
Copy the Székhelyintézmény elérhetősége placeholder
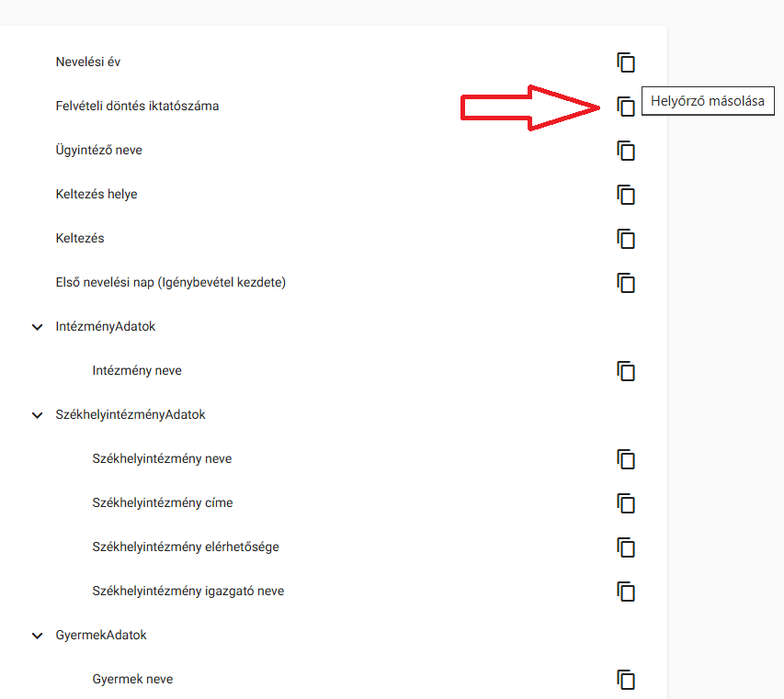626,547
